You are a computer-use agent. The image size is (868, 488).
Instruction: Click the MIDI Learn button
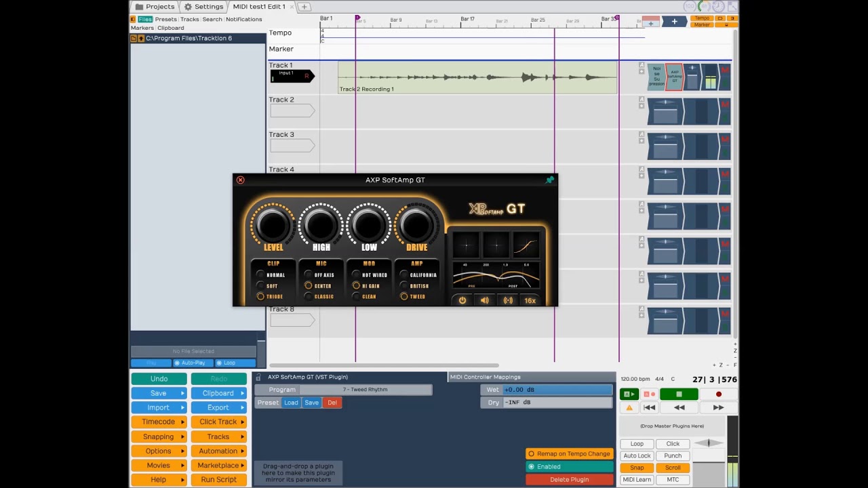637,479
